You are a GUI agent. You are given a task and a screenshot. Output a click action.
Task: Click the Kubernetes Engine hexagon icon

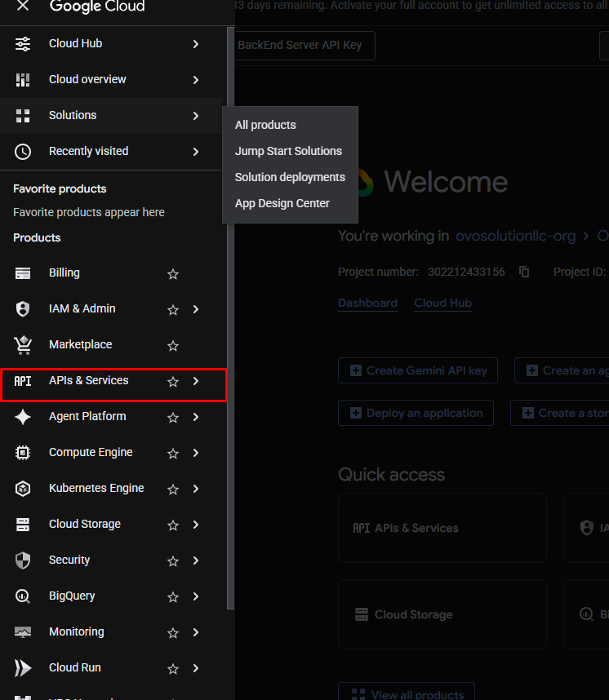click(23, 489)
